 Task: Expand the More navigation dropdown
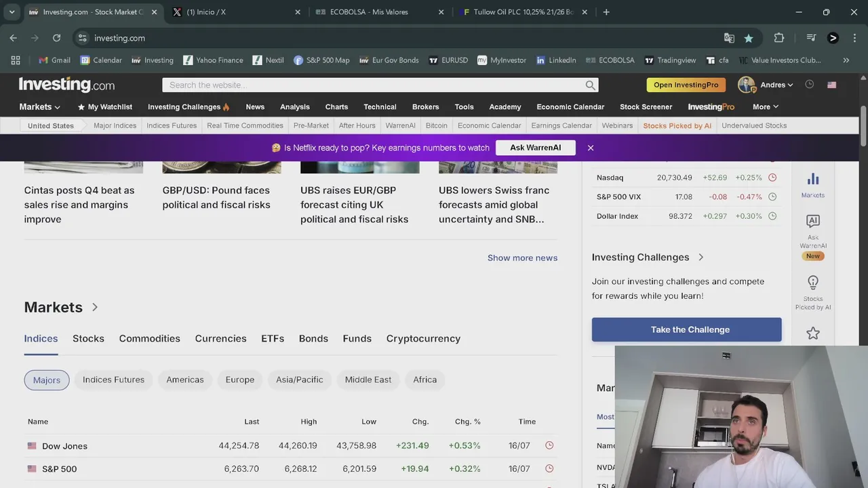pos(766,107)
